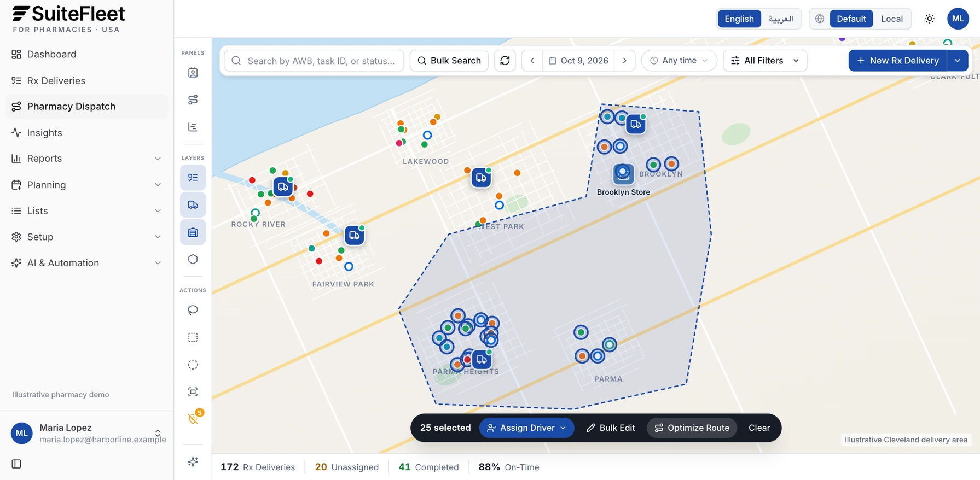Toggle the tasks layer checklist icon

(x=193, y=178)
